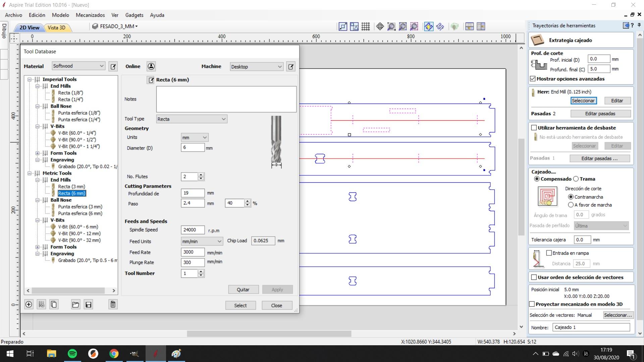The width and height of the screenshot is (644, 362).
Task: Click the delete tool trash icon
Action: 113,304
